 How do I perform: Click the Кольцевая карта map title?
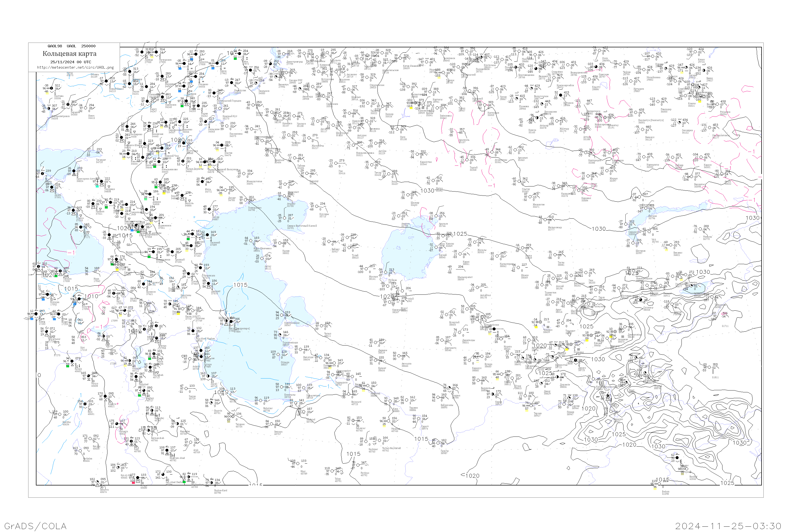pos(69,54)
